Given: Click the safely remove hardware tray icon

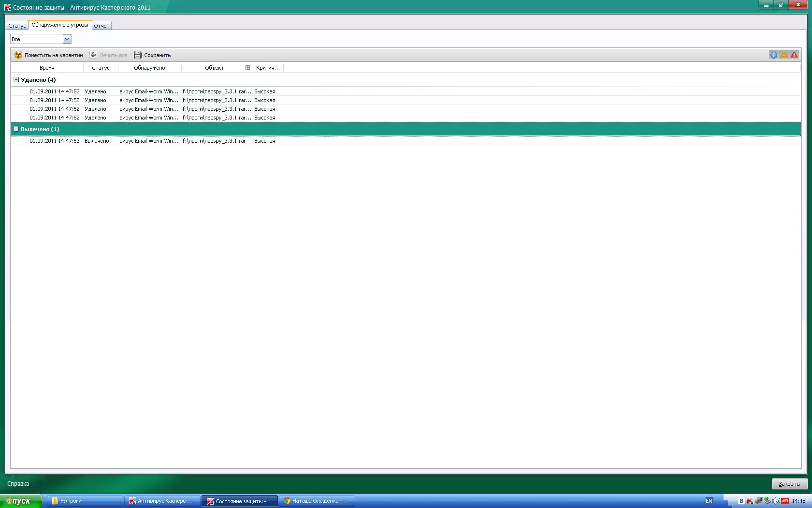Looking at the screenshot, I should coord(767,501).
